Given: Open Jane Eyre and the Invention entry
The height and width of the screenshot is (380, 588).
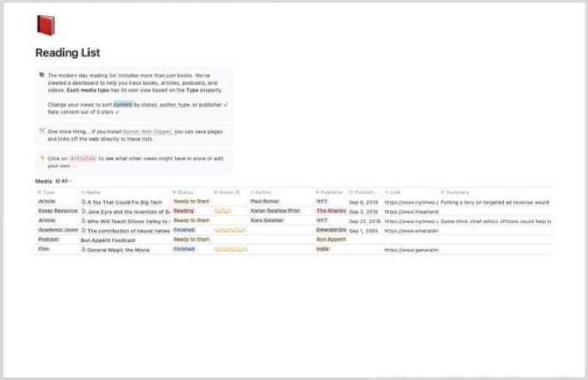Looking at the screenshot, I should pyautogui.click(x=129, y=211).
